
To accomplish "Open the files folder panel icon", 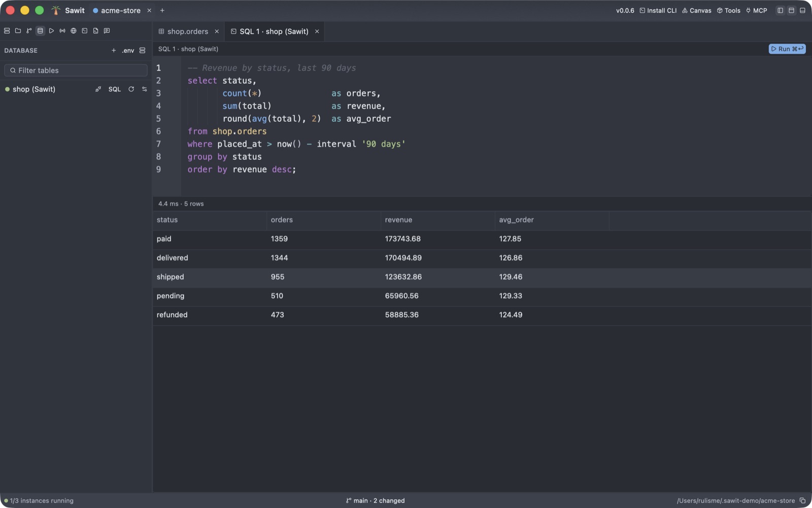I will pos(18,31).
